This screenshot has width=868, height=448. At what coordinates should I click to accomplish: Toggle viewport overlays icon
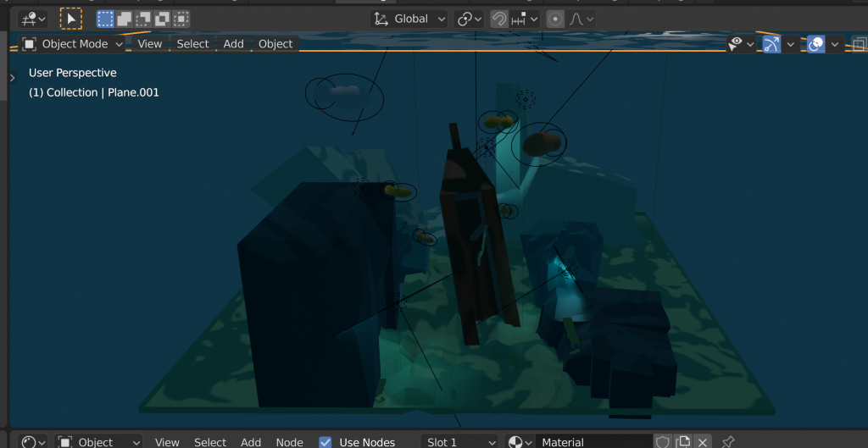(x=816, y=44)
